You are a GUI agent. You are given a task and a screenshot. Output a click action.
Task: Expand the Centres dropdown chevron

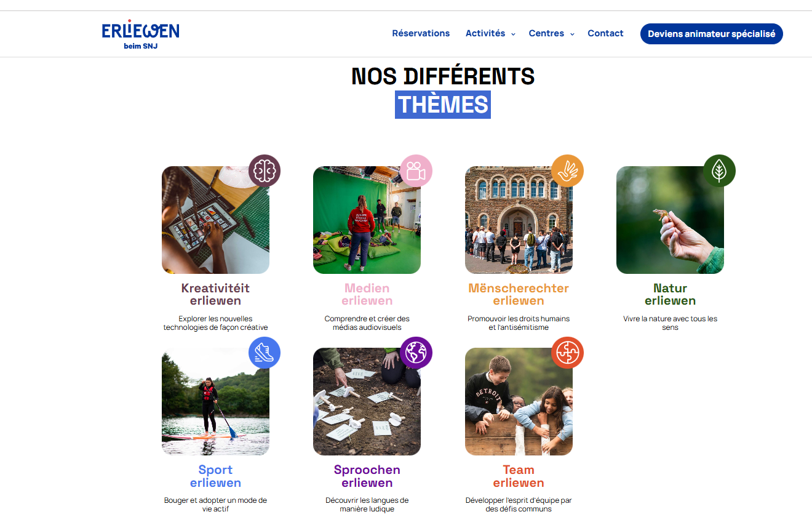tap(572, 34)
